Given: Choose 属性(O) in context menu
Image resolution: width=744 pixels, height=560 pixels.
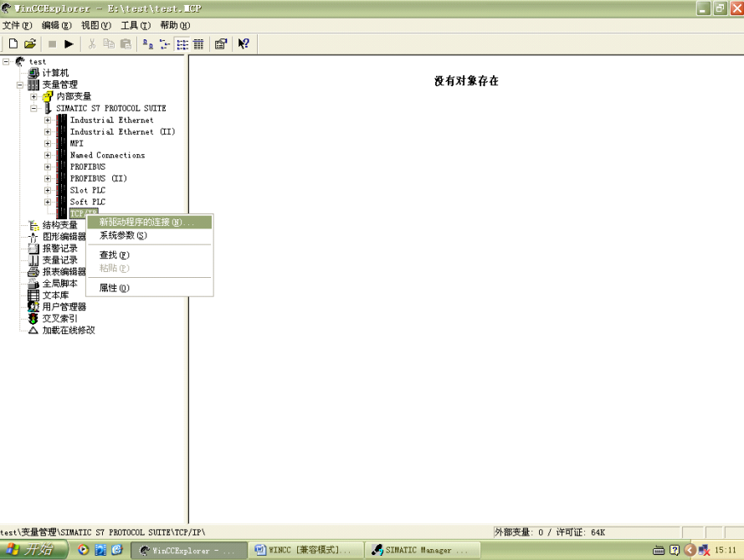Looking at the screenshot, I should tap(150, 288).
